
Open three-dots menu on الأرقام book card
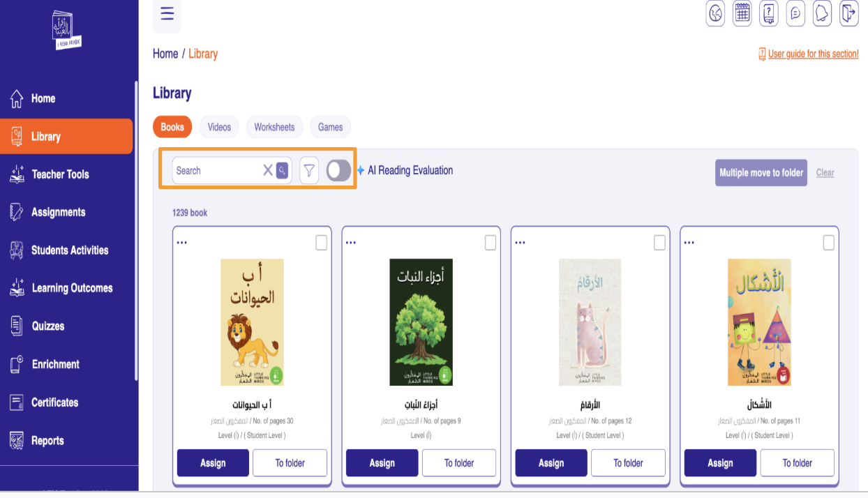pyautogui.click(x=520, y=243)
